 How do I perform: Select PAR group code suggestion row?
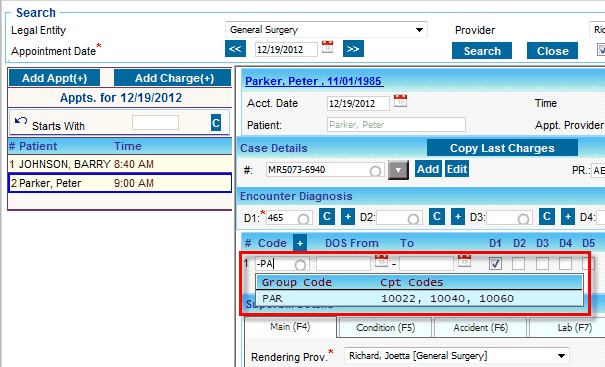pos(419,298)
